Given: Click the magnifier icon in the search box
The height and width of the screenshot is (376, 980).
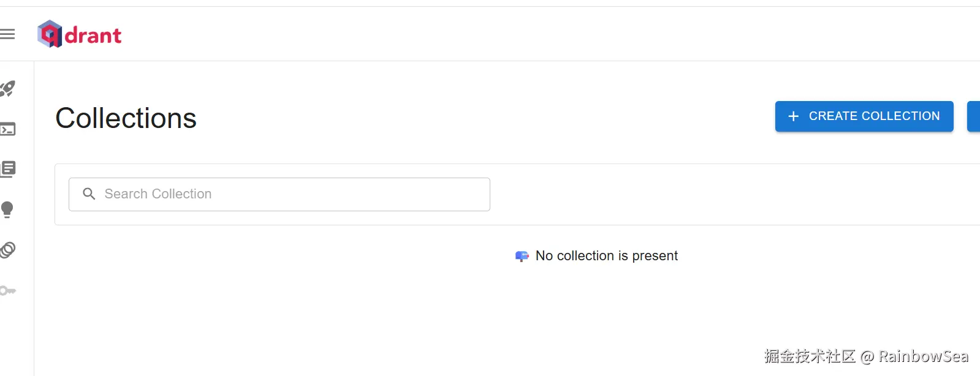Looking at the screenshot, I should [x=89, y=194].
